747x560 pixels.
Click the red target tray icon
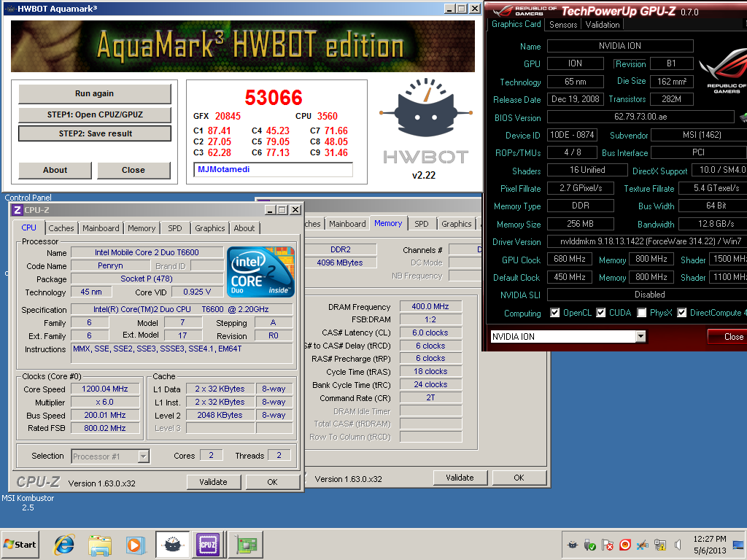point(625,544)
